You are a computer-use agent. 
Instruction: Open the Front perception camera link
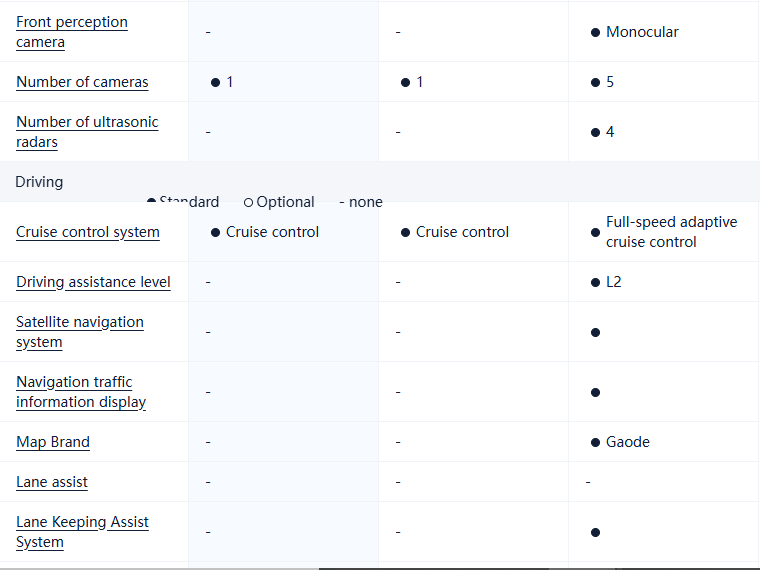[x=71, y=32]
